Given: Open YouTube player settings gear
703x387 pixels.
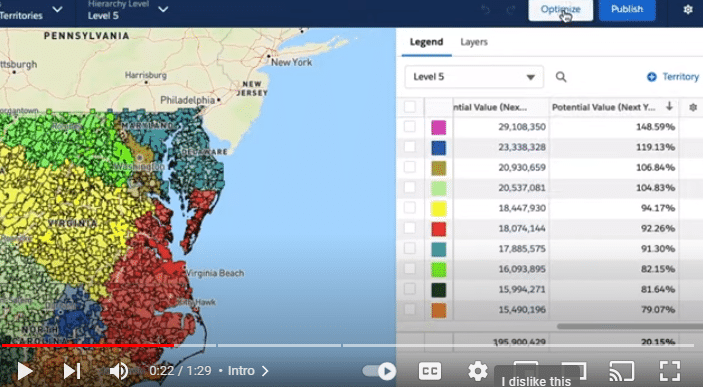Looking at the screenshot, I should (477, 371).
